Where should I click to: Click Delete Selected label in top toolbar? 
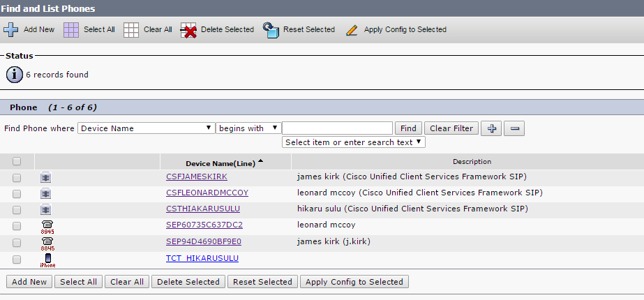click(227, 29)
